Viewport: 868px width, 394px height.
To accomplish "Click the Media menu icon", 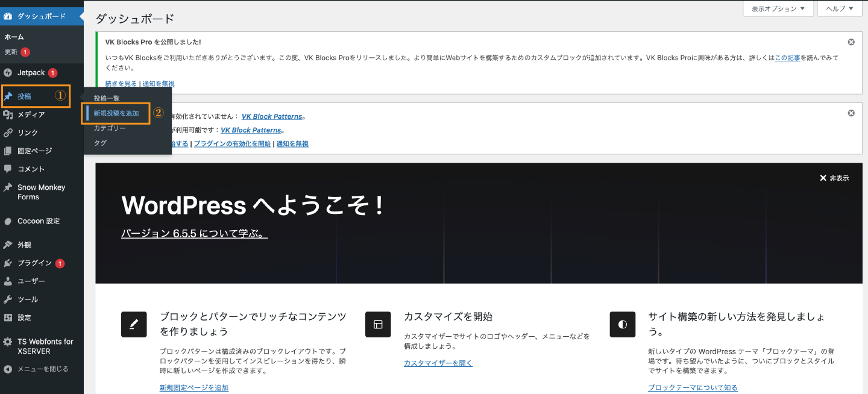I will 8,114.
